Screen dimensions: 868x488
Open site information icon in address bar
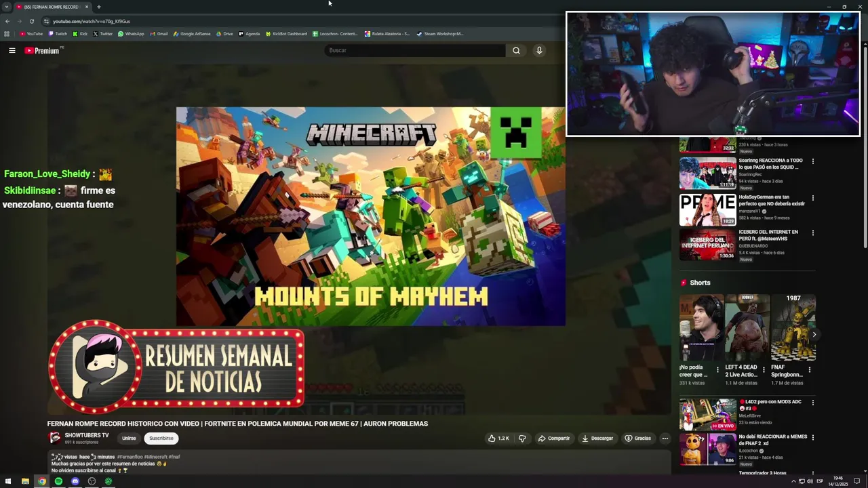(46, 21)
